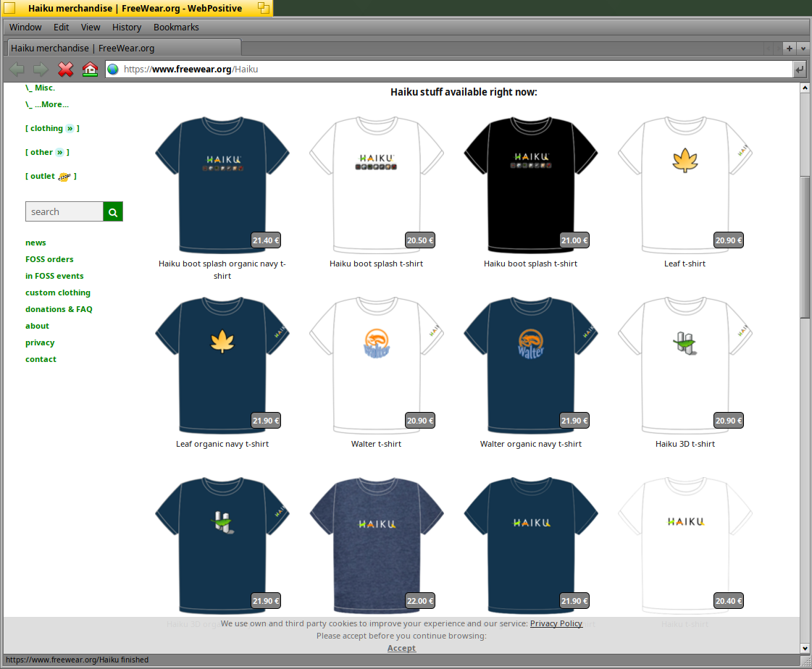
Task: Open the outlet category link
Action: click(51, 177)
